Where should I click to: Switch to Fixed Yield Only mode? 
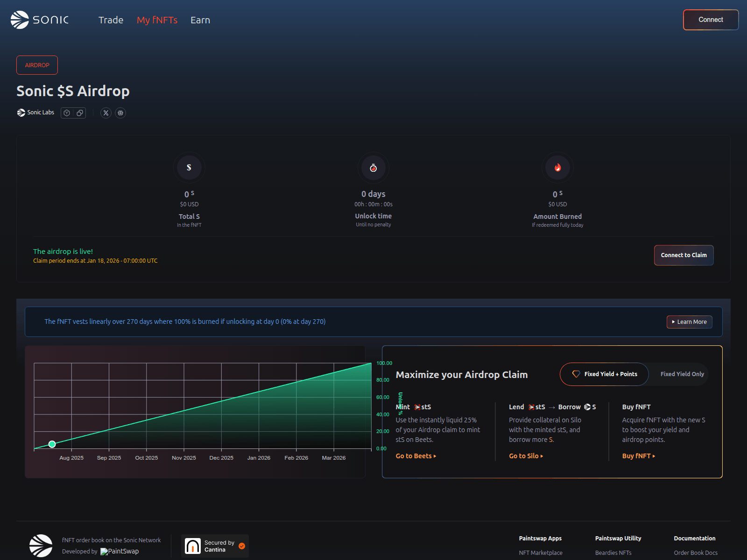[x=682, y=374]
